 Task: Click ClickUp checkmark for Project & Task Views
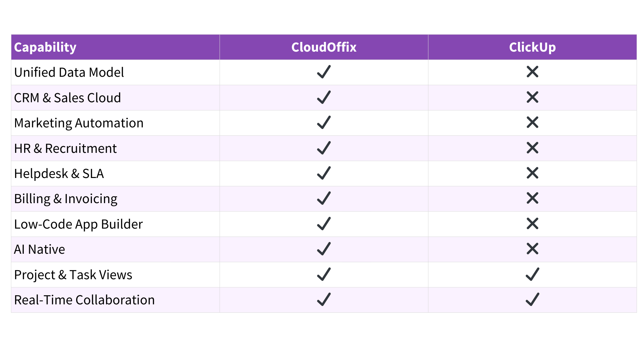532,275
